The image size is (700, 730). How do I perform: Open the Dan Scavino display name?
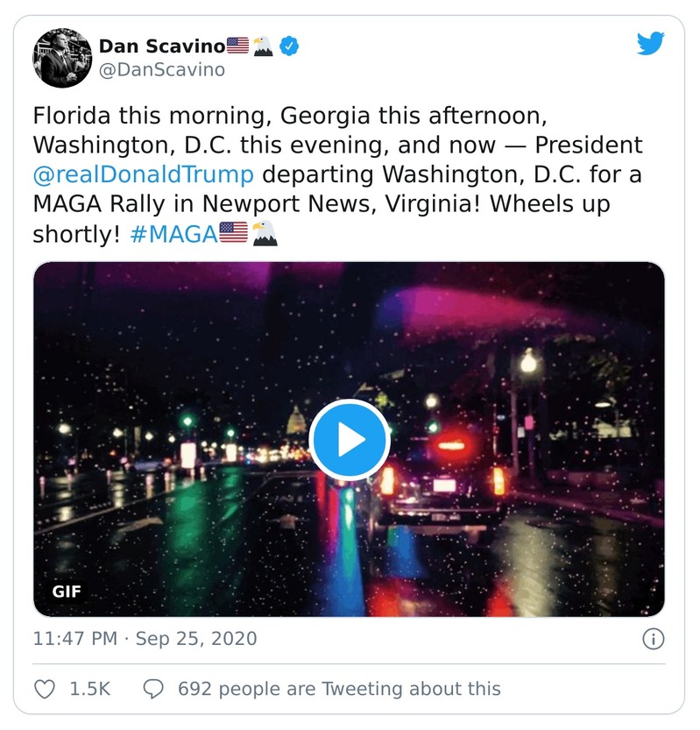(161, 46)
